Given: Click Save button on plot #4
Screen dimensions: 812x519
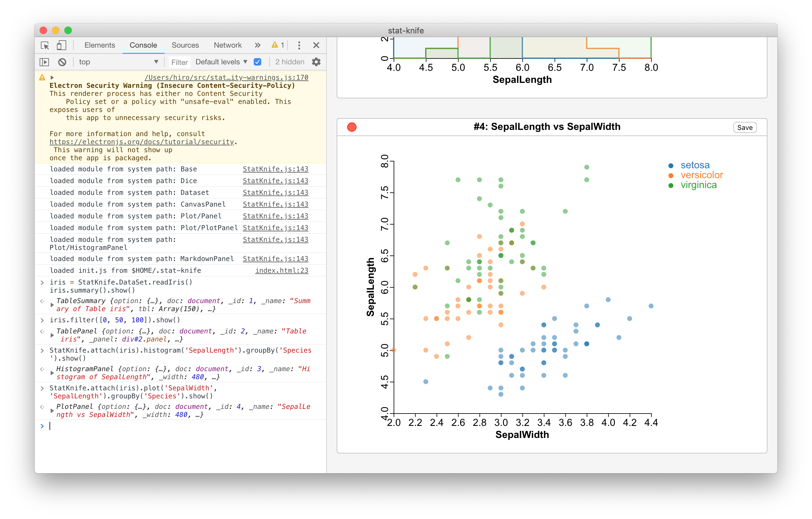Looking at the screenshot, I should (745, 127).
